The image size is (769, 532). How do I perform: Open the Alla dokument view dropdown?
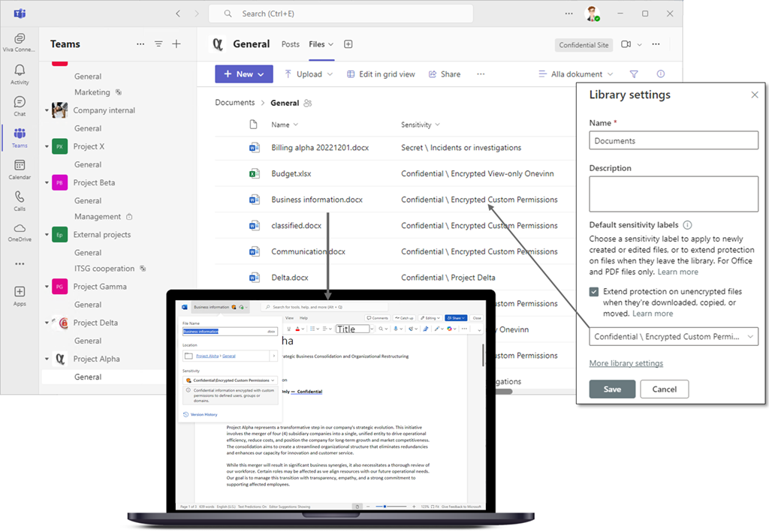point(576,74)
